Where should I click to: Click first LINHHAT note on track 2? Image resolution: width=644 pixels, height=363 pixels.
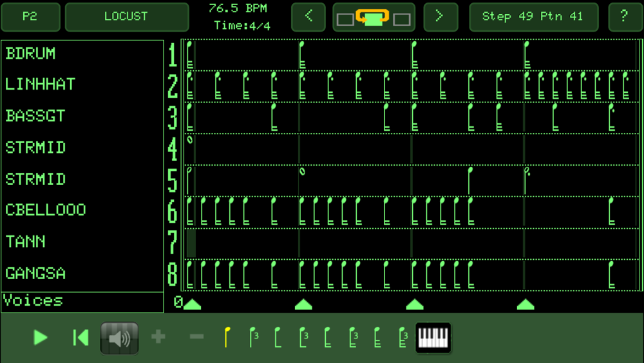[x=190, y=86]
